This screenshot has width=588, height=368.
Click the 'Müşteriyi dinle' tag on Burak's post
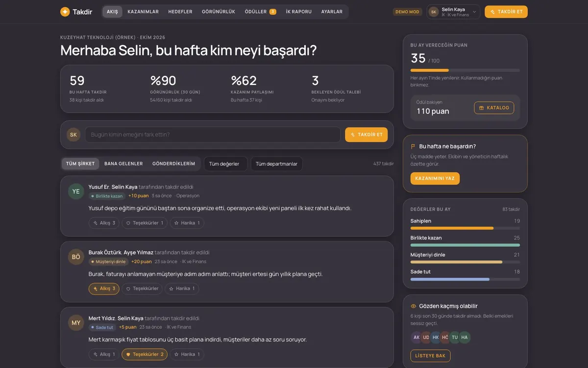[x=108, y=262]
